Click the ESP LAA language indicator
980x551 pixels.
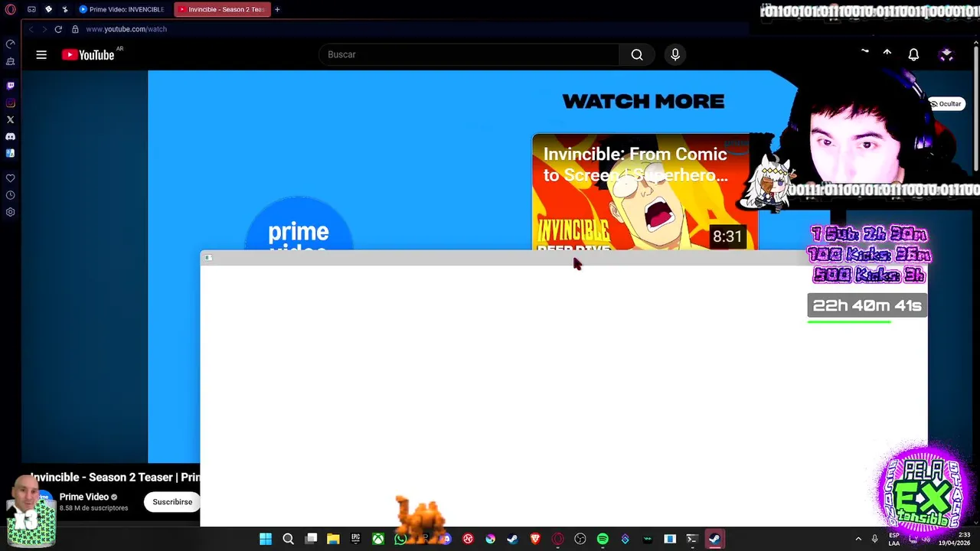pyautogui.click(x=894, y=539)
